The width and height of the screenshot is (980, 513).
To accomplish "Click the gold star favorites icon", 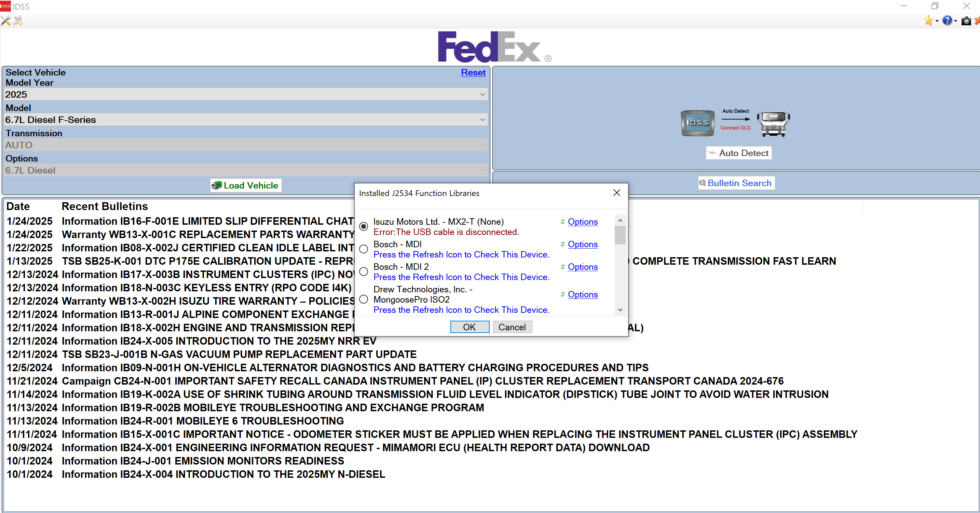I will [x=928, y=20].
